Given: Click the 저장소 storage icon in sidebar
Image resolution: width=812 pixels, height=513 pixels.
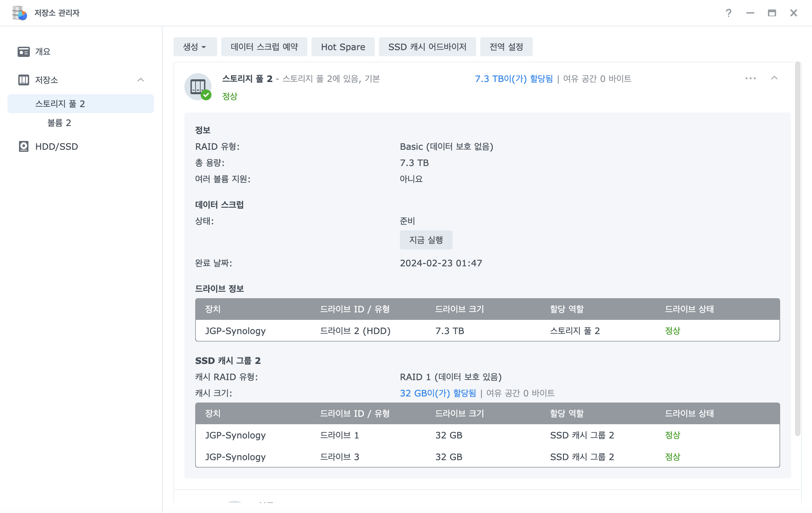Looking at the screenshot, I should (x=23, y=80).
